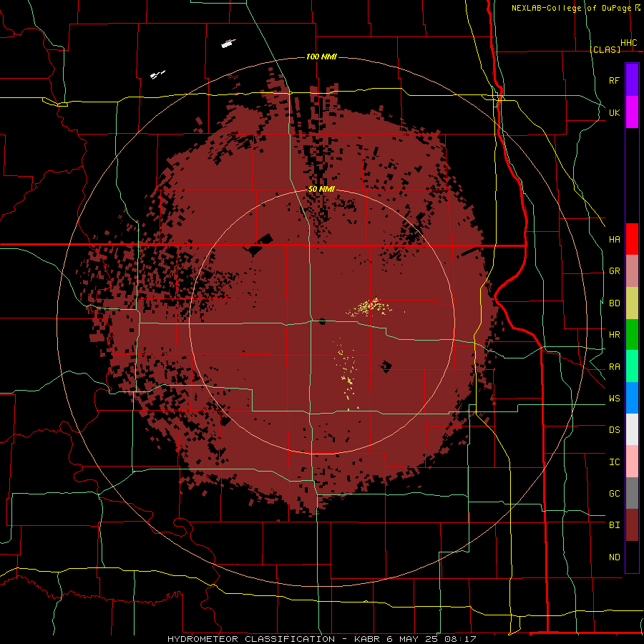The width and height of the screenshot is (644, 644).
Task: Click the 100 NMI range ring label
Action: click(x=321, y=57)
